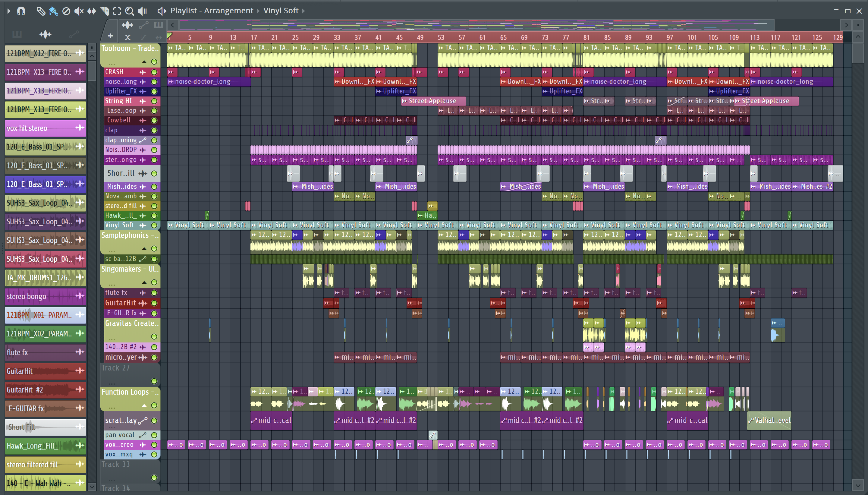This screenshot has height=495, width=868.
Task: Select picker item Hawk_Long_Fill_
Action: [46, 446]
